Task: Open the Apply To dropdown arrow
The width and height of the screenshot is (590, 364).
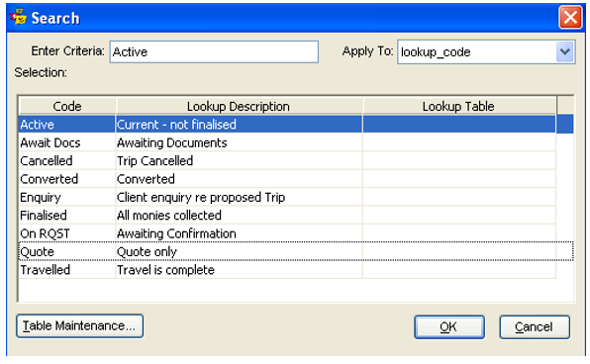Action: click(565, 51)
